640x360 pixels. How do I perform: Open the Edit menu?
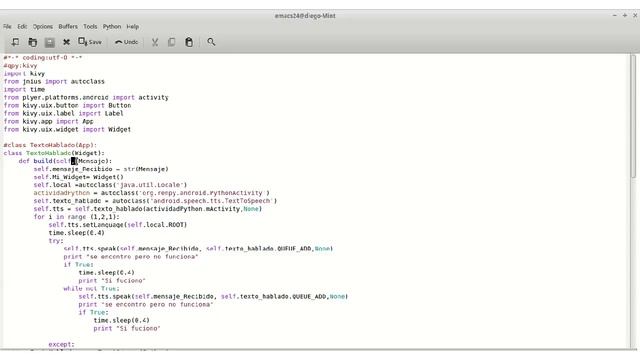click(x=22, y=27)
